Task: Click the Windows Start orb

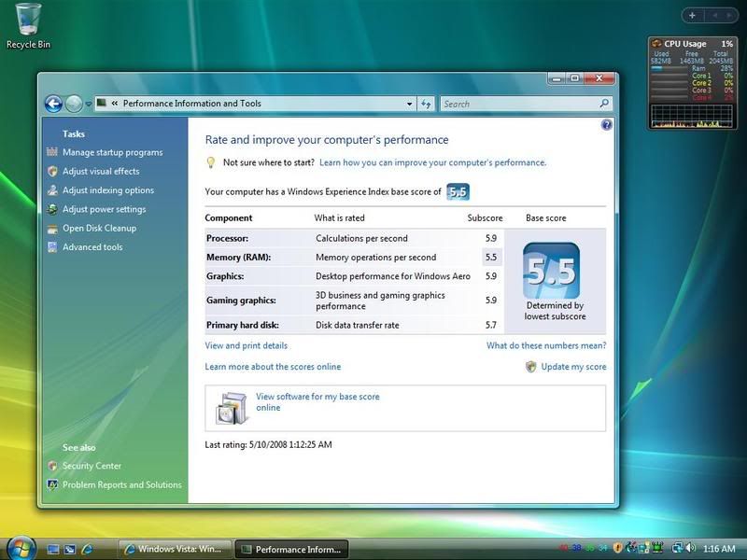Action: (x=20, y=548)
